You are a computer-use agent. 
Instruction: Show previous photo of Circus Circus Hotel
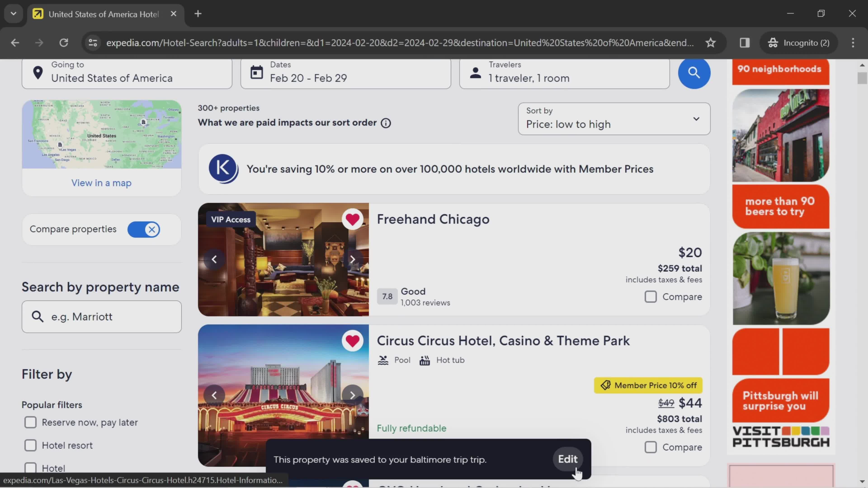(214, 395)
